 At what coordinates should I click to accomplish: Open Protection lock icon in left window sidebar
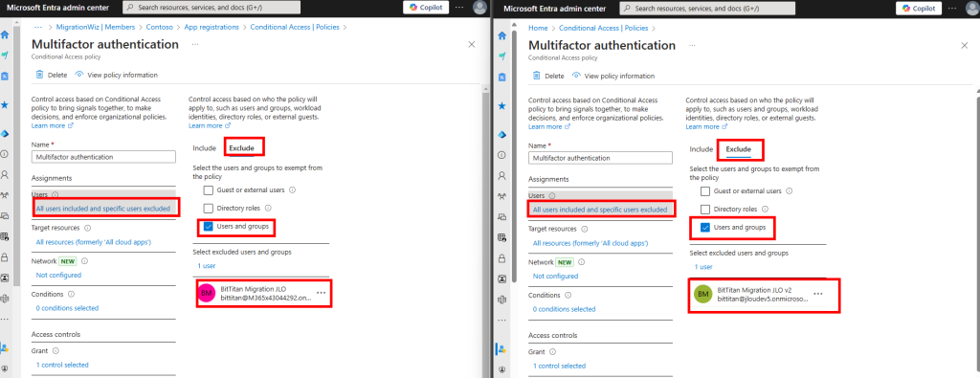pos(5,256)
